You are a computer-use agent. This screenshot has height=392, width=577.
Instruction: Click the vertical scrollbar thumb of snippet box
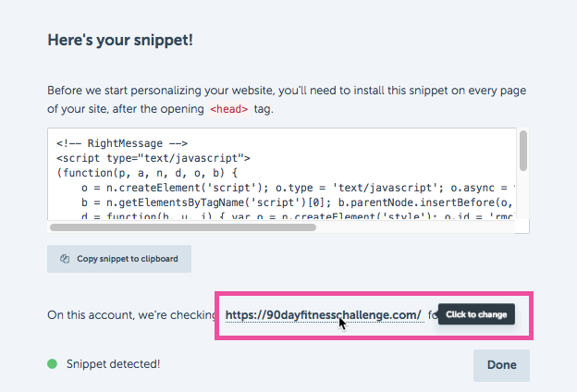tap(523, 151)
